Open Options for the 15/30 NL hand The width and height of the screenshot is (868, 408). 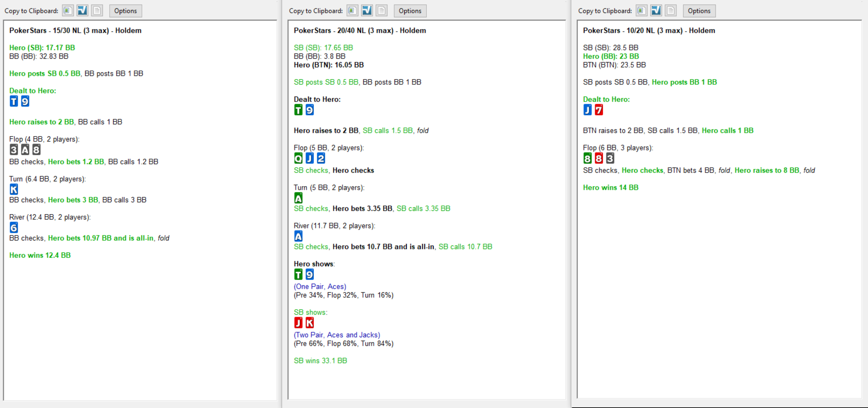[x=125, y=11]
